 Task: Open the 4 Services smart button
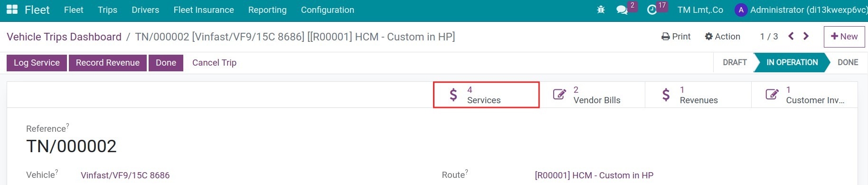486,95
